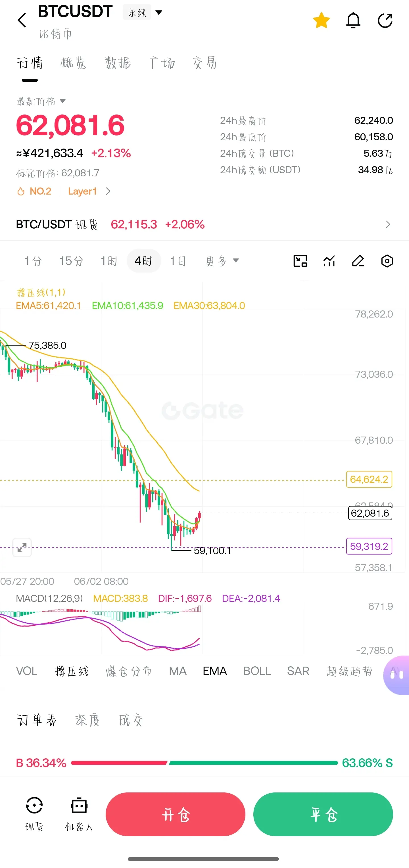Tap the 62,081.6 latest price figure
This screenshot has width=409, height=868.
pyautogui.click(x=70, y=125)
